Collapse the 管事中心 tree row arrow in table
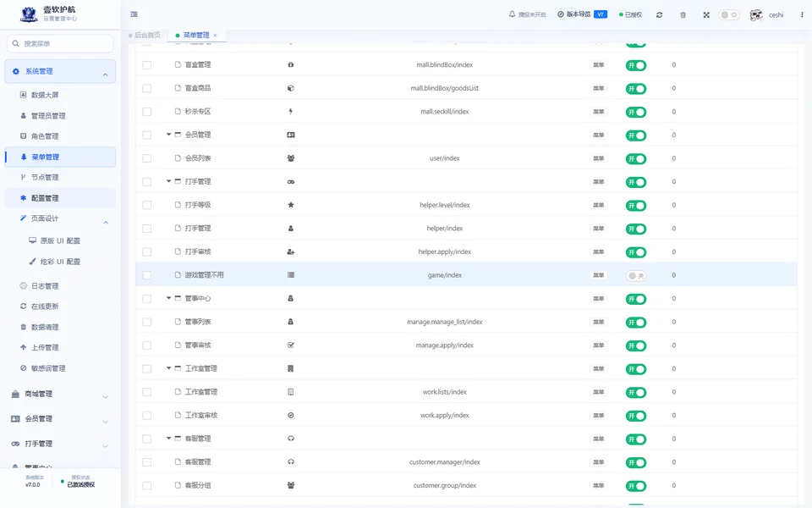This screenshot has height=508, width=812. (x=168, y=298)
